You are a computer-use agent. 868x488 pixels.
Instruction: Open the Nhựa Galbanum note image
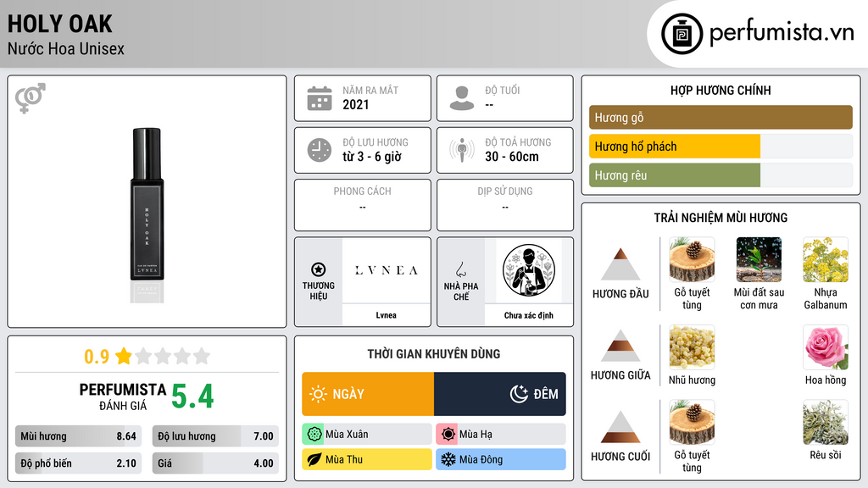(x=826, y=259)
